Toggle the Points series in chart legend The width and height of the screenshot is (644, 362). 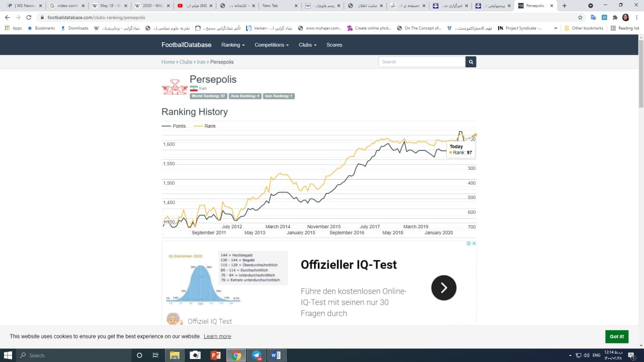[174, 126]
